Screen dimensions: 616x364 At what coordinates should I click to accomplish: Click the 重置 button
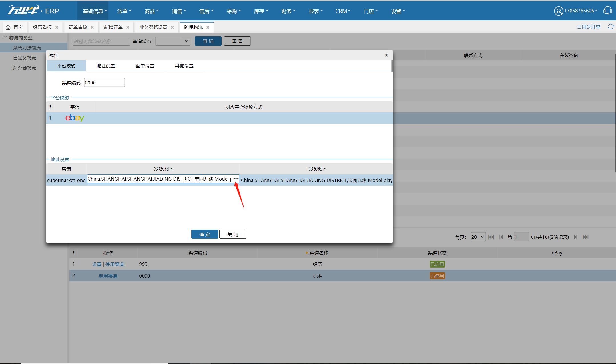(x=237, y=41)
